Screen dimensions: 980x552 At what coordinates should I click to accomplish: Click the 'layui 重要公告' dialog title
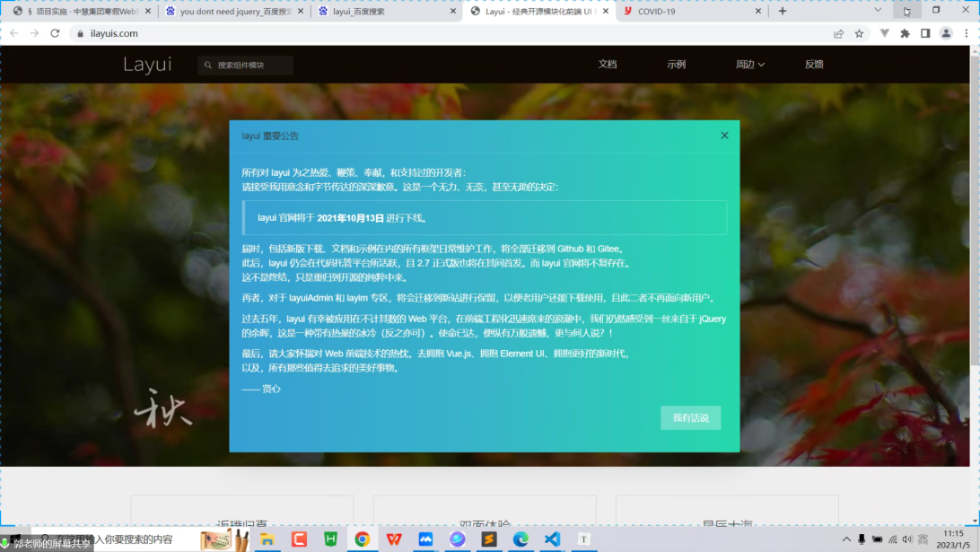coord(270,136)
